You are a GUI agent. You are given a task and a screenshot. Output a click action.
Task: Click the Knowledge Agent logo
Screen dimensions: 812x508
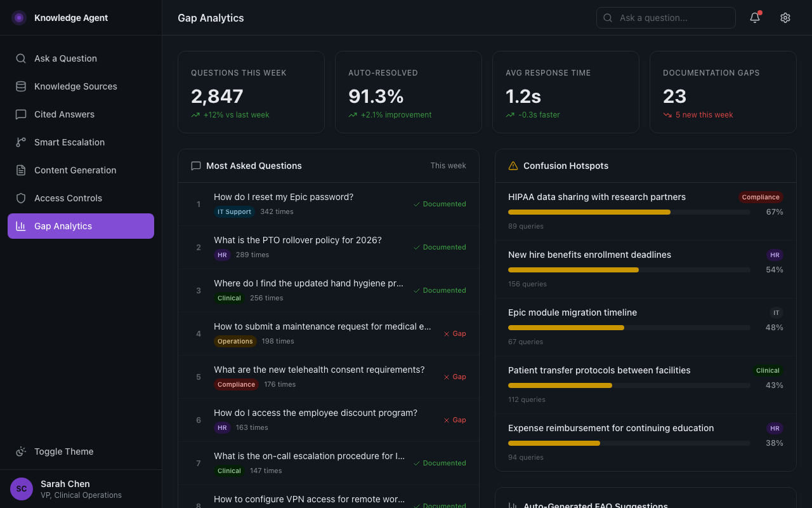tap(60, 18)
